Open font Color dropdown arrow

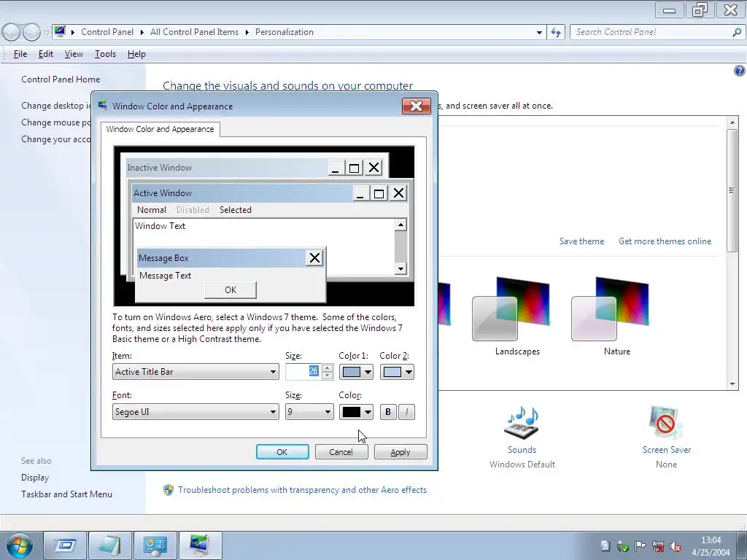[368, 413]
